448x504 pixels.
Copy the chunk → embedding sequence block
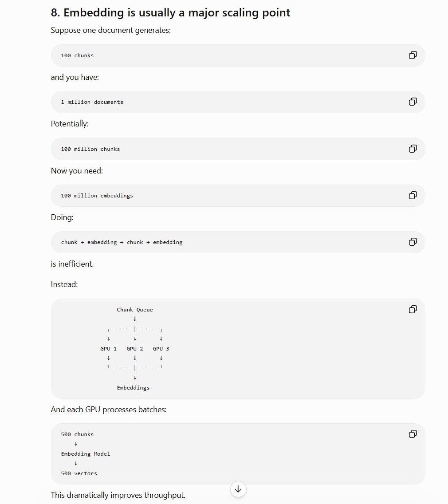[413, 242]
